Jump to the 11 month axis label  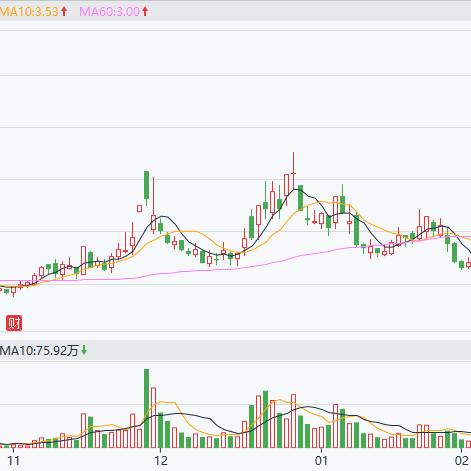point(13,461)
